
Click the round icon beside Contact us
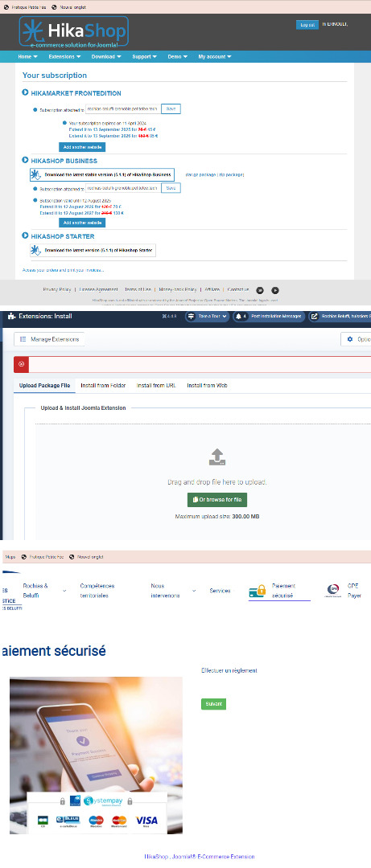259,290
